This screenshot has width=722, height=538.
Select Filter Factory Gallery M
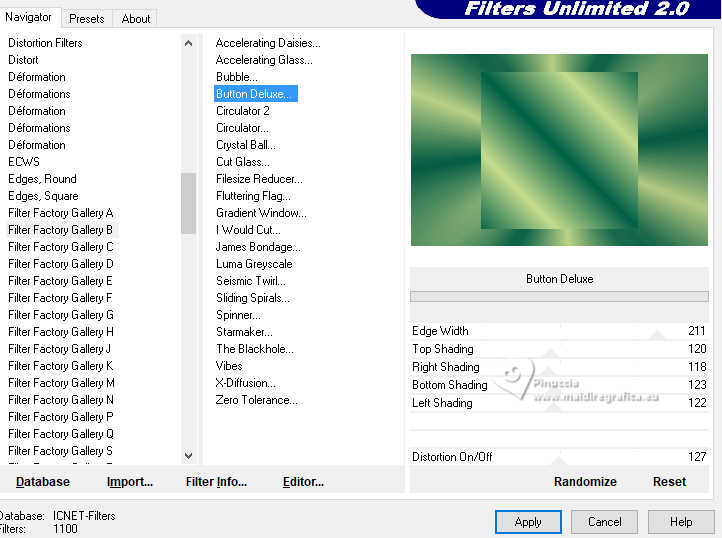click(x=61, y=383)
